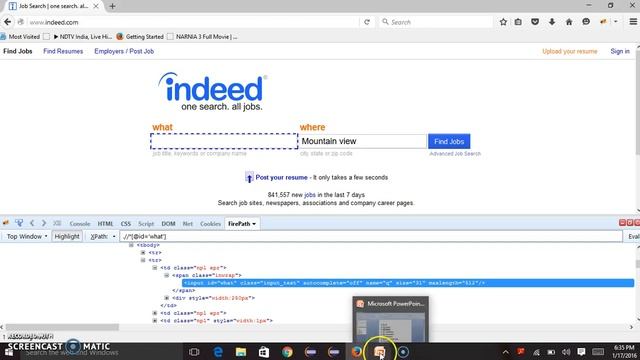Show the Firebug command line icon

(57, 223)
